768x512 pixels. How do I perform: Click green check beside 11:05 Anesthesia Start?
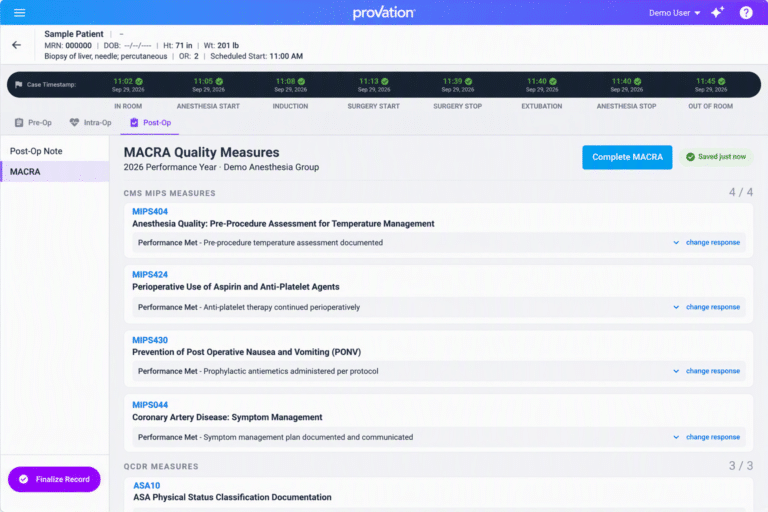coord(219,81)
